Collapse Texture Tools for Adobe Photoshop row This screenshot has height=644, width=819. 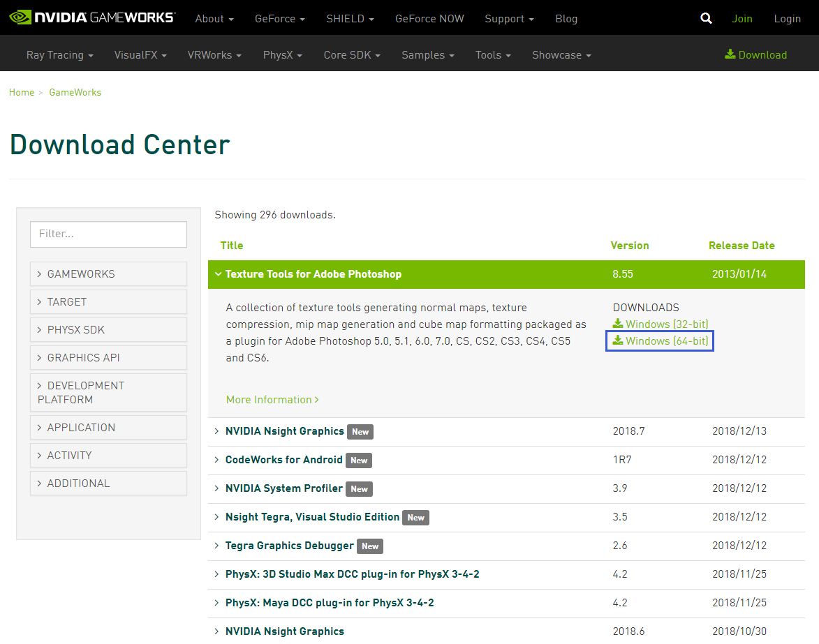pos(506,274)
